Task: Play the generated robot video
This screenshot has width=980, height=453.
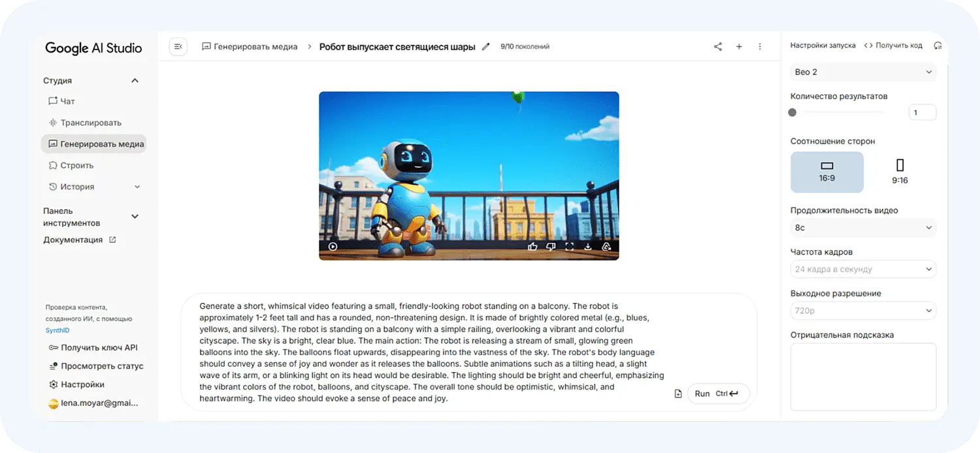Action: pyautogui.click(x=333, y=247)
